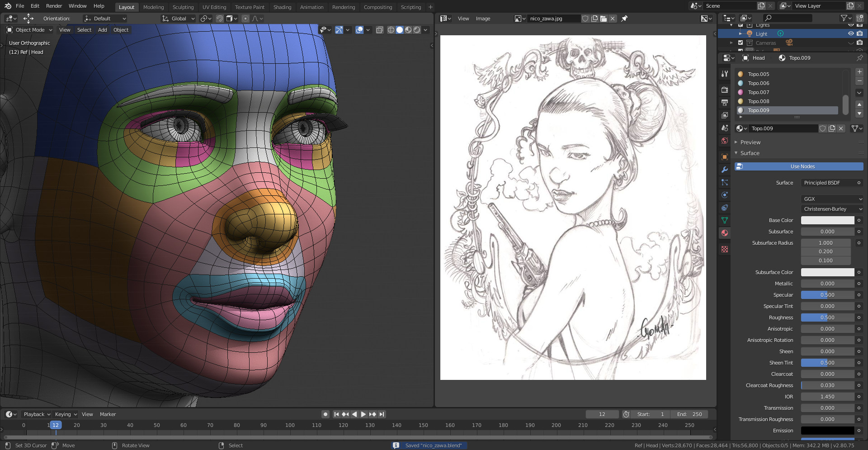Open the Scene properties tab

coord(725,128)
